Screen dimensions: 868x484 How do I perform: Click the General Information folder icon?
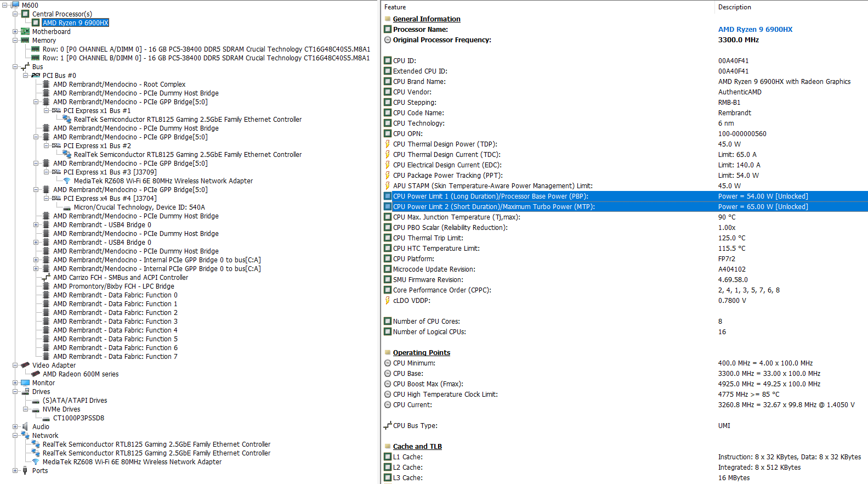(388, 19)
